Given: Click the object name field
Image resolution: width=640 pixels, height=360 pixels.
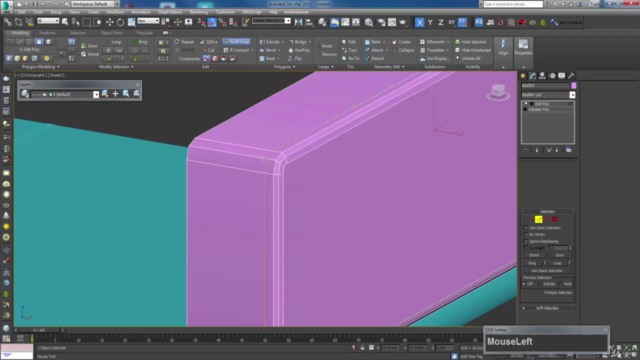Looking at the screenshot, I should pos(545,86).
